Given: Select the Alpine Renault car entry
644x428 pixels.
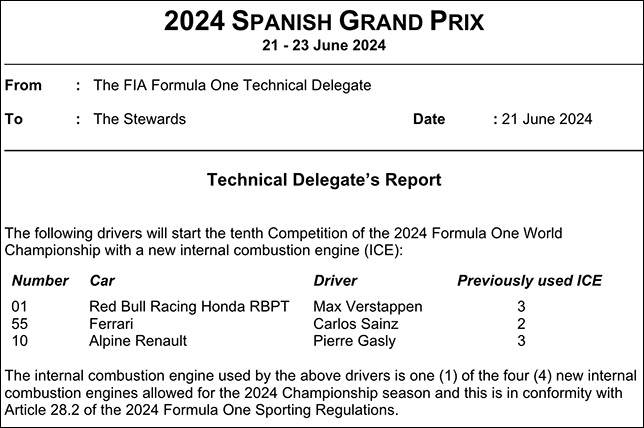Looking at the screenshot, I should point(138,341).
